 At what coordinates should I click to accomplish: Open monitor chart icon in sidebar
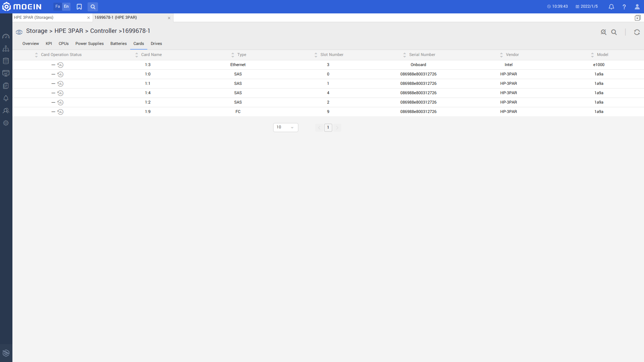click(6, 73)
